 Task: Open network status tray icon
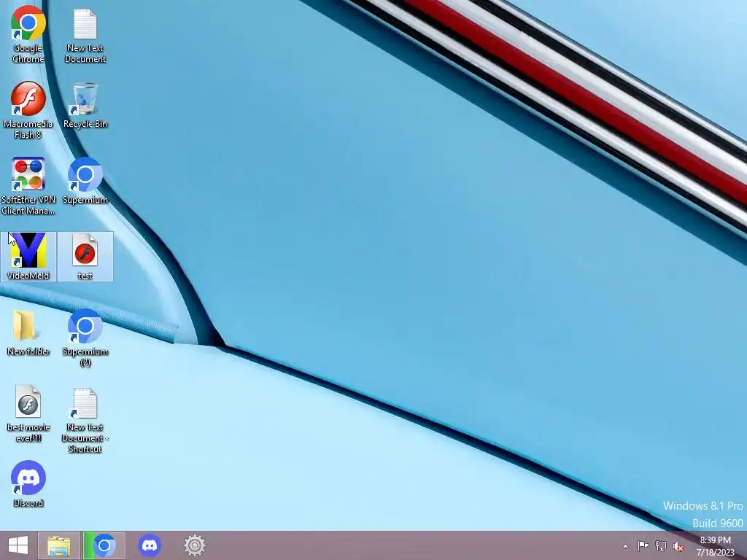[x=661, y=546]
